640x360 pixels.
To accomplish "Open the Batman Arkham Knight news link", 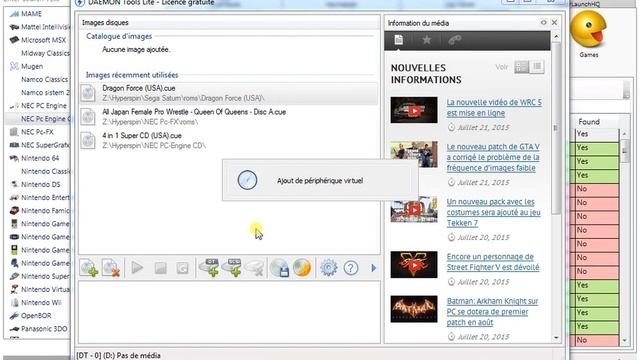I will [x=492, y=311].
